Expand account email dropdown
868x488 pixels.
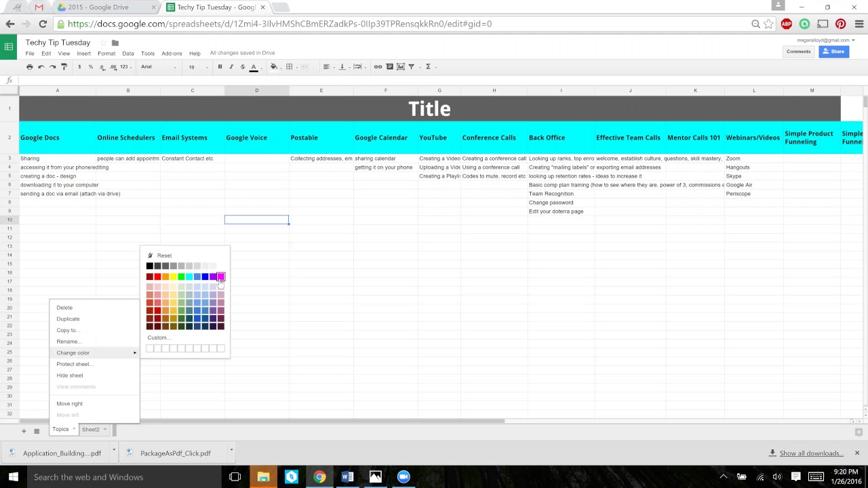point(853,41)
